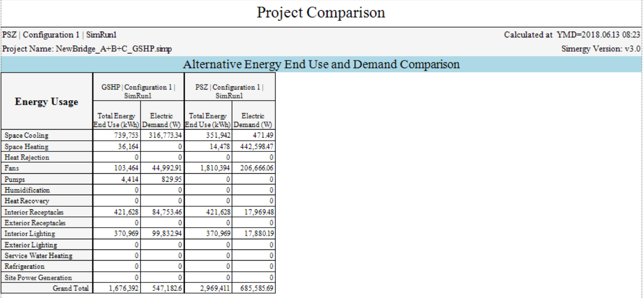Click the PSZ Configuration 1 SimRun1 table header

click(229, 91)
